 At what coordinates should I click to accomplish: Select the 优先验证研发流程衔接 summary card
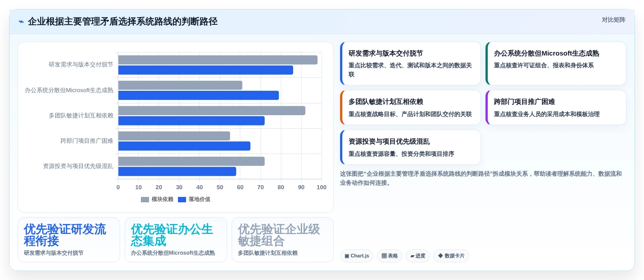pyautogui.click(x=69, y=240)
